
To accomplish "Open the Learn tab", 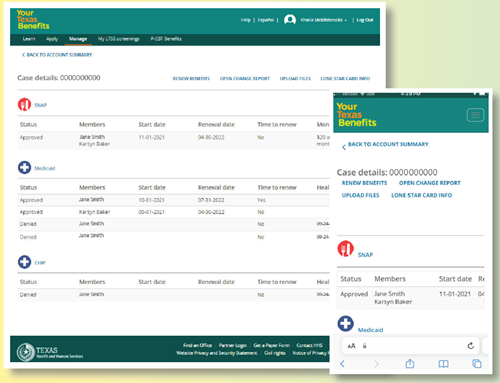I will pos(29,39).
